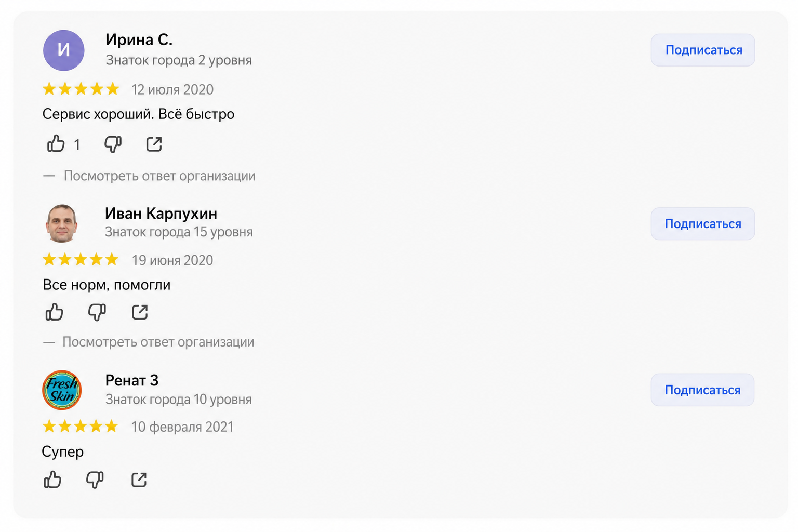Screen dimensions: 798x532
Task: Subscribe to Ренат З via Подписаться
Action: tap(702, 390)
